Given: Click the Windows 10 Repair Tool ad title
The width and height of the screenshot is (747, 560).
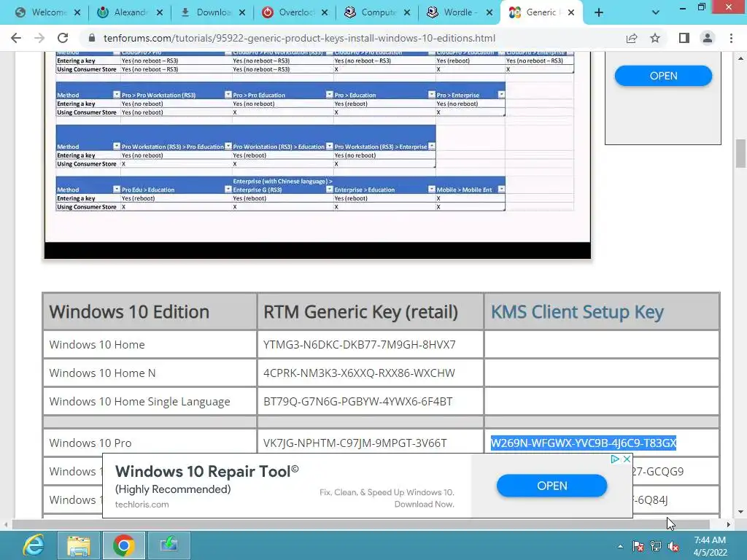Looking at the screenshot, I should pyautogui.click(x=206, y=472).
